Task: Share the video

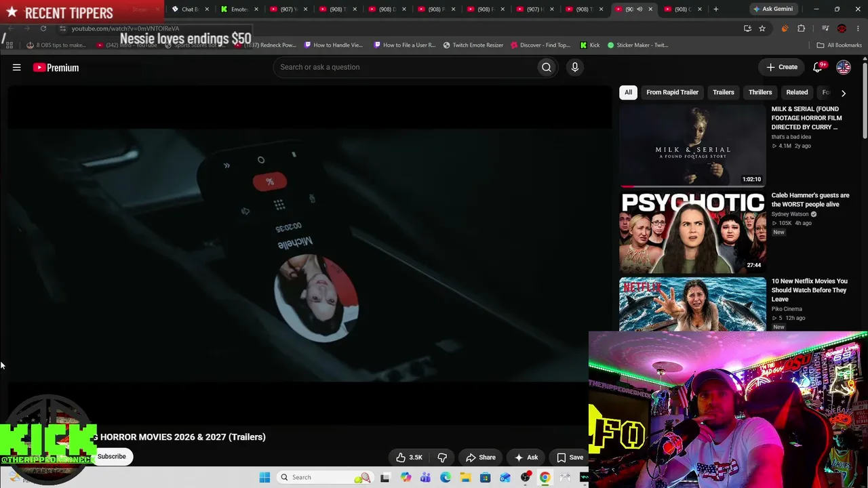Action: pyautogui.click(x=481, y=457)
